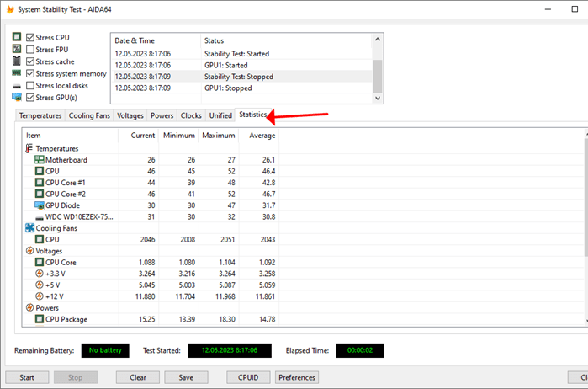Click the Start button
Screen dimensions: 588x389
27,377
